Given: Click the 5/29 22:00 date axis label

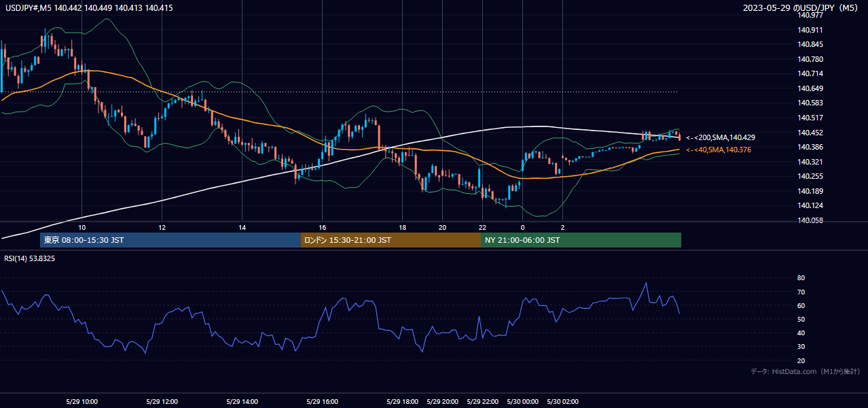Looking at the screenshot, I should click(483, 402).
